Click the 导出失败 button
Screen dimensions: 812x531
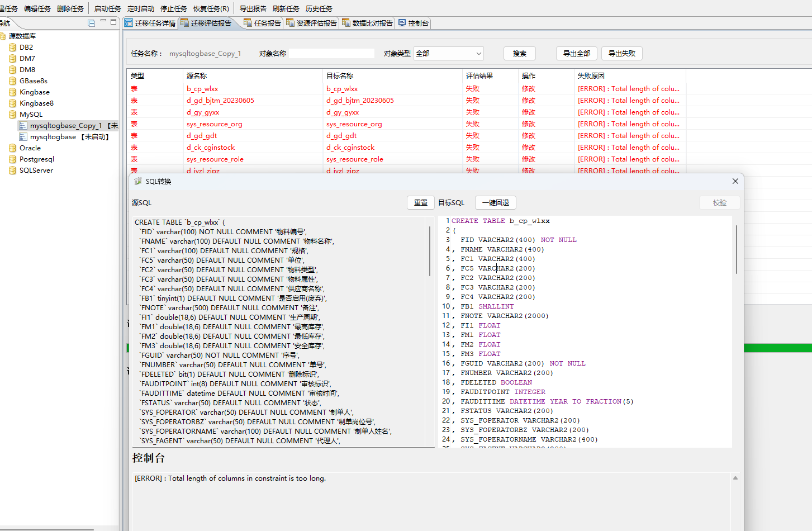click(622, 54)
